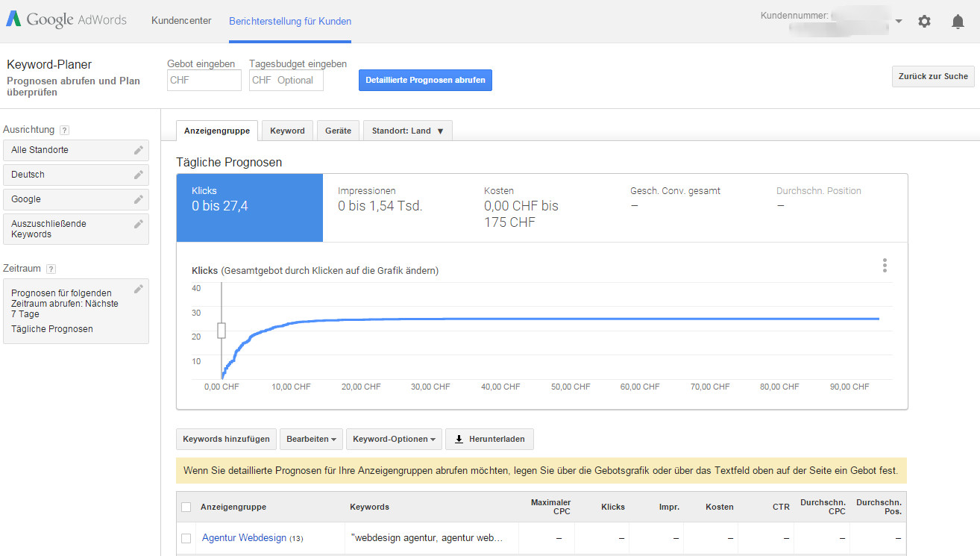Click the 50,00 CHF axis label
980x556 pixels.
coord(571,387)
